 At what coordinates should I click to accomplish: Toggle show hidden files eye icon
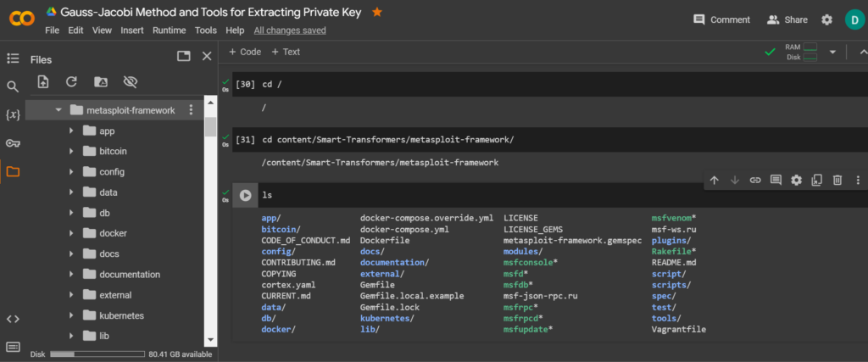pos(130,82)
